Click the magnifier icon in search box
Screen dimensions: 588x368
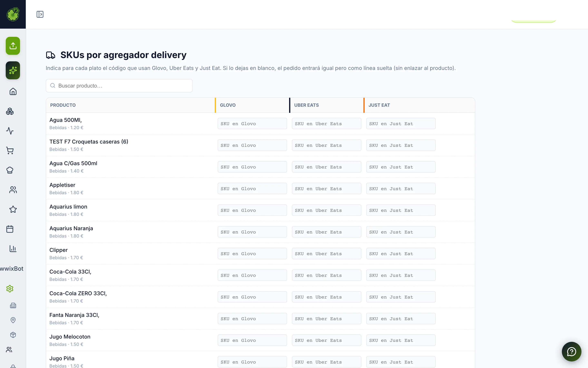[52, 86]
